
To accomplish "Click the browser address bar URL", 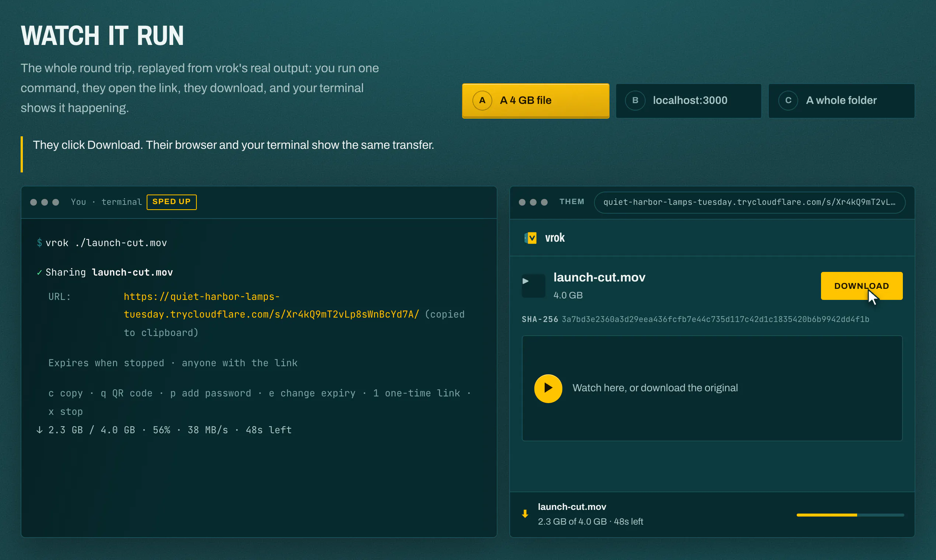I will click(x=749, y=202).
